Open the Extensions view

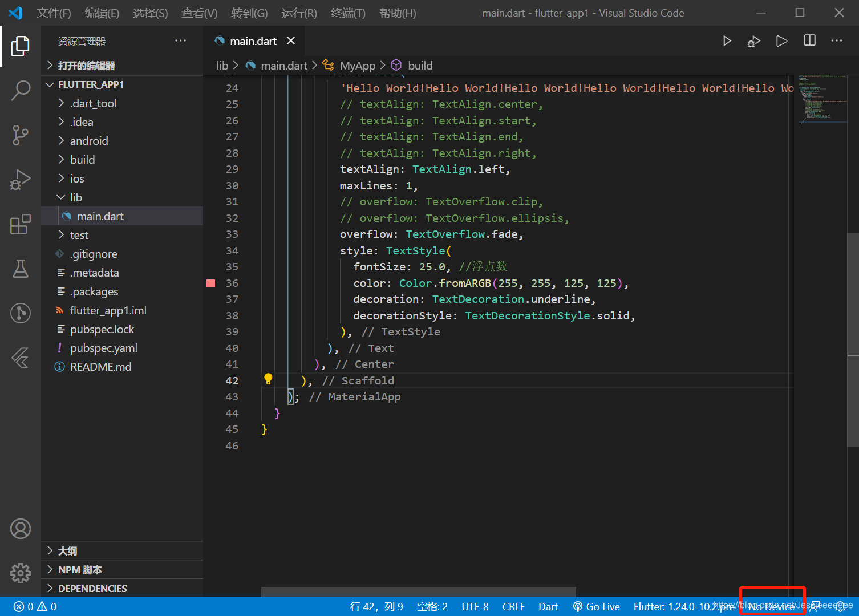pyautogui.click(x=20, y=224)
